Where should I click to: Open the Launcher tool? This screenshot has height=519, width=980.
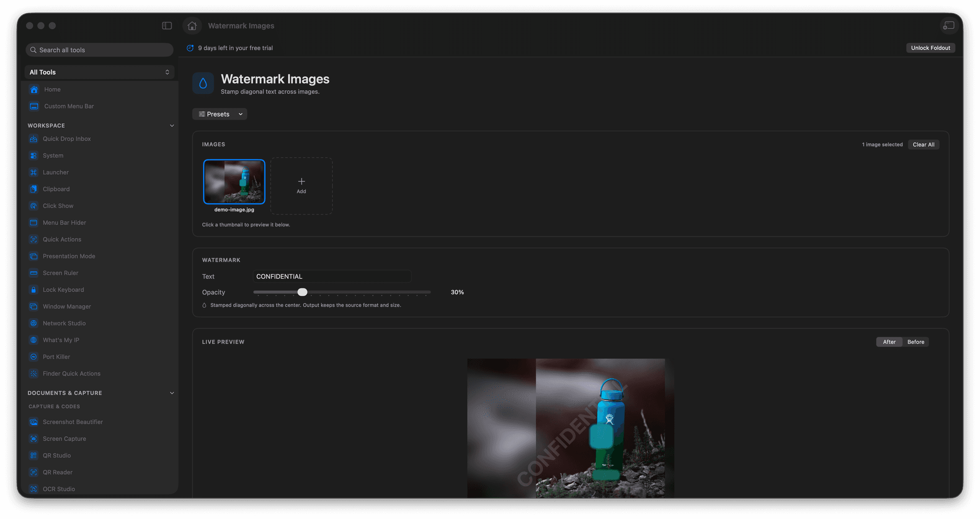click(x=100, y=173)
